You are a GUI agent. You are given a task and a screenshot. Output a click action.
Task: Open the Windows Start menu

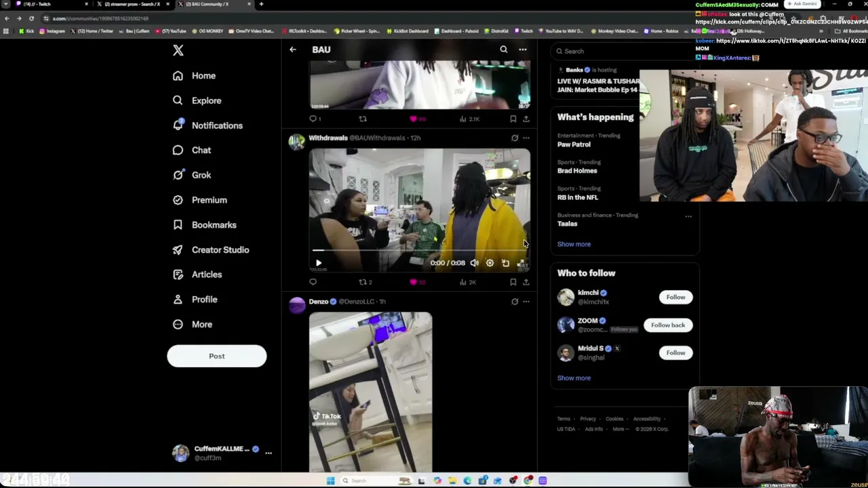click(x=330, y=481)
